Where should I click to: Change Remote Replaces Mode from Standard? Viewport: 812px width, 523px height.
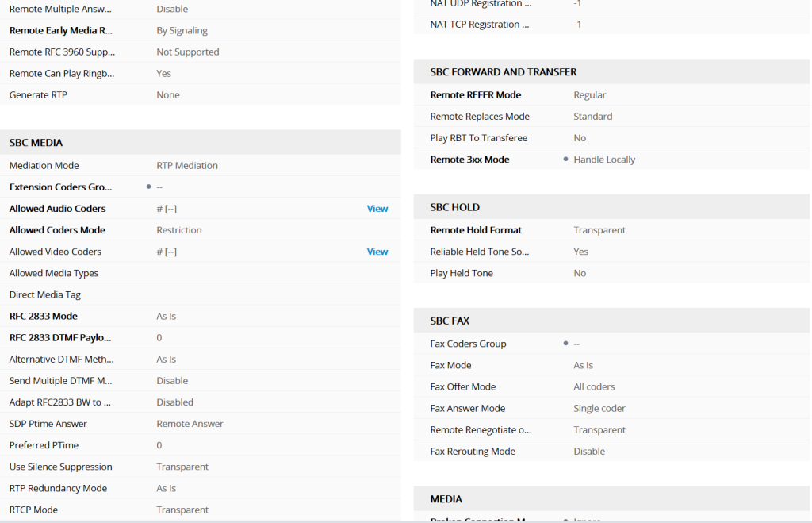[x=593, y=116]
